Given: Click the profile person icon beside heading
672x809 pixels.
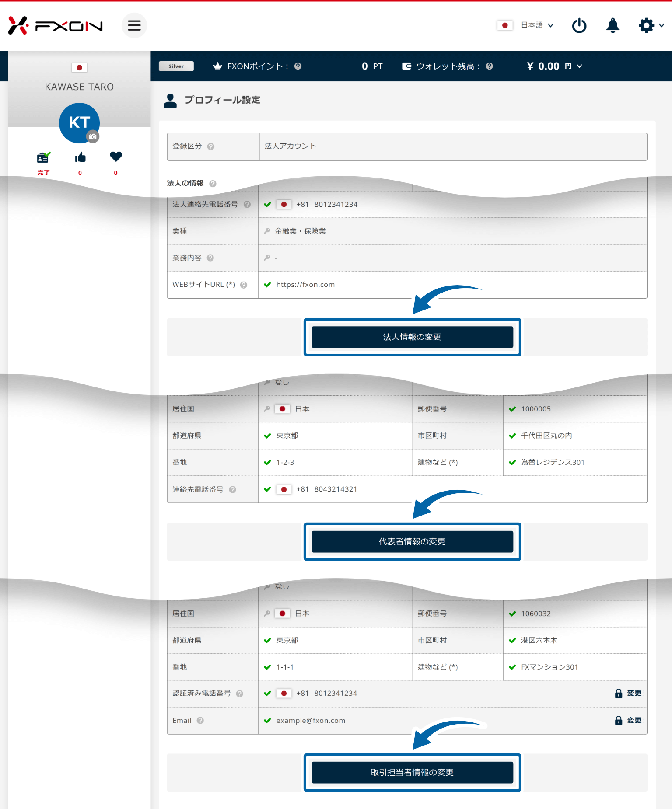Looking at the screenshot, I should pos(170,101).
